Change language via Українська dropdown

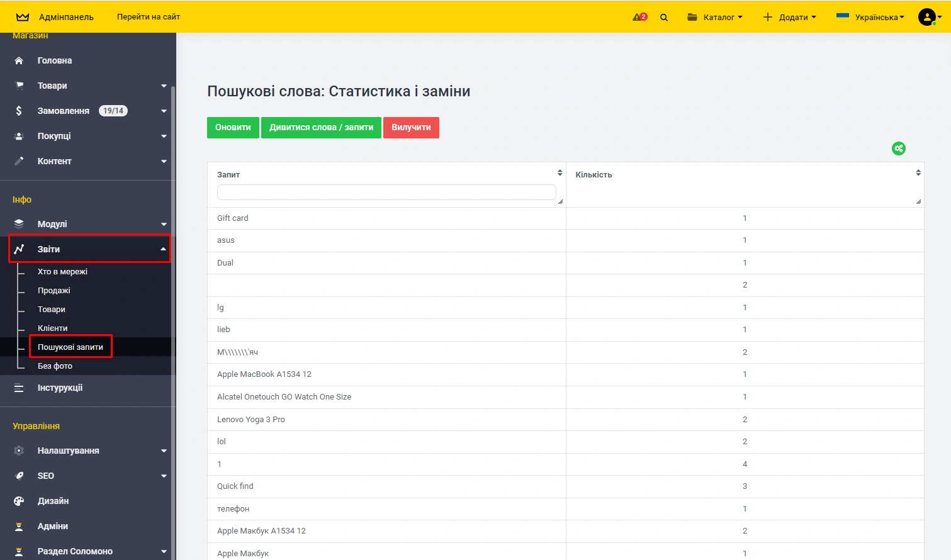(x=870, y=17)
